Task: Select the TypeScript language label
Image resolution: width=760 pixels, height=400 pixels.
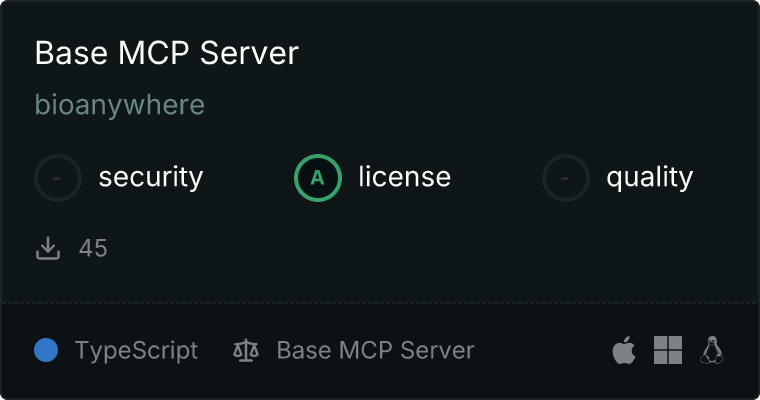Action: point(136,351)
